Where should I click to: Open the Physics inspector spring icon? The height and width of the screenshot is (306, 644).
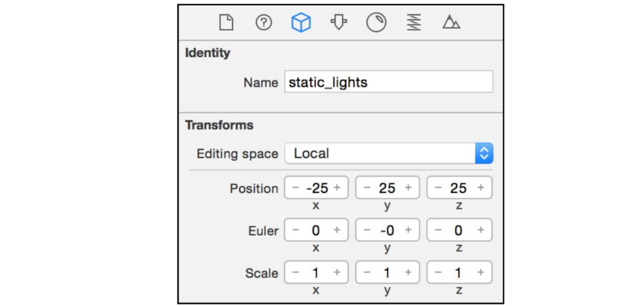(414, 23)
